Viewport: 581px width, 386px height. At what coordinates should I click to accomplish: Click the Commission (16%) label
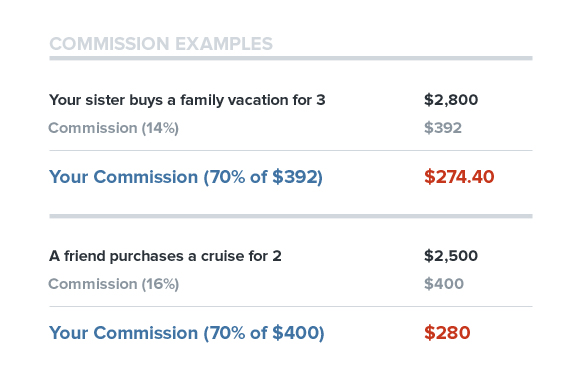click(x=113, y=284)
